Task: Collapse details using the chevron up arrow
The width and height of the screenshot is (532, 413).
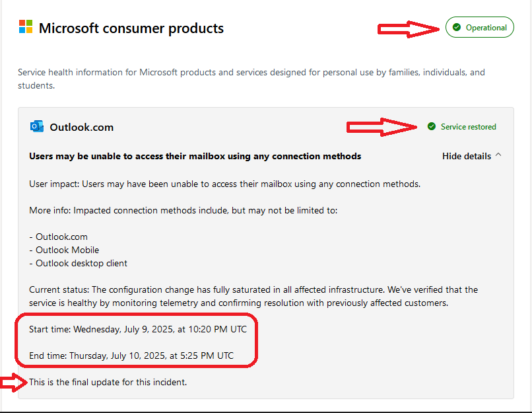Action: click(x=498, y=155)
